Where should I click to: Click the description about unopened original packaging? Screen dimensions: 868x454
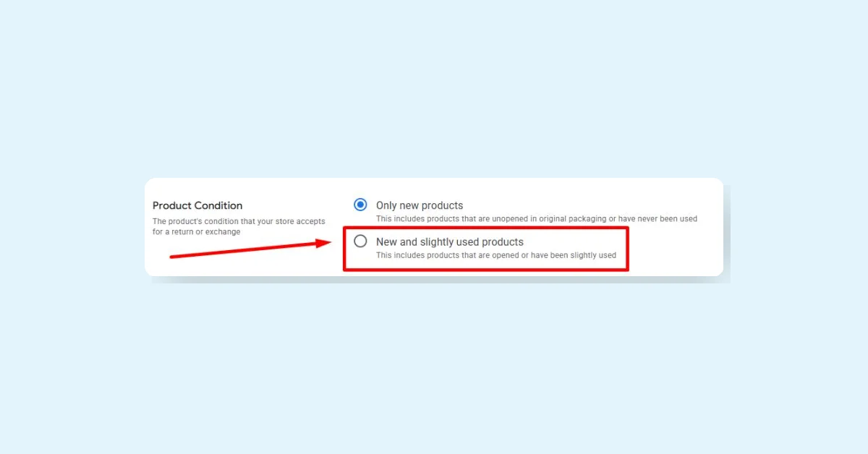537,218
